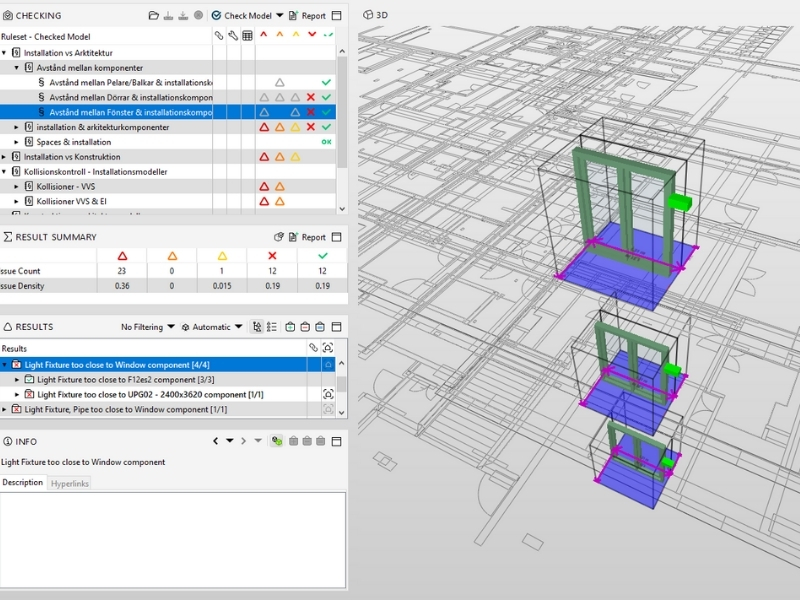The image size is (800, 600).
Task: Click the red X on the Dörrar rule row
Action: 311,97
